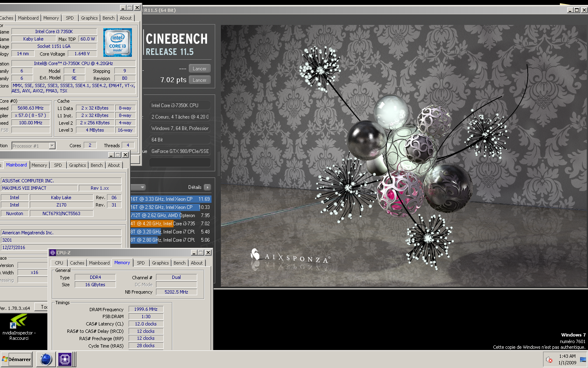Select the 16T @ 2.92 GHz Xeon ranking row

[x=171, y=207]
